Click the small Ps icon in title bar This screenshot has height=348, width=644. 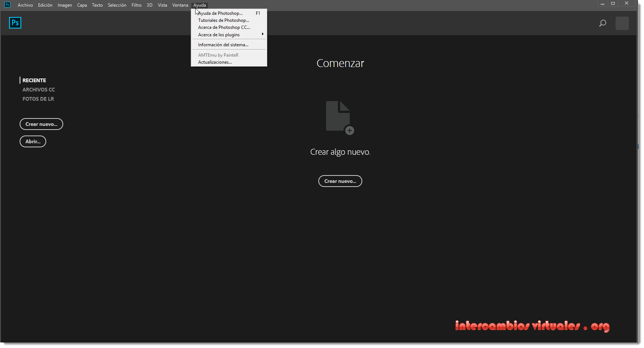(x=7, y=5)
